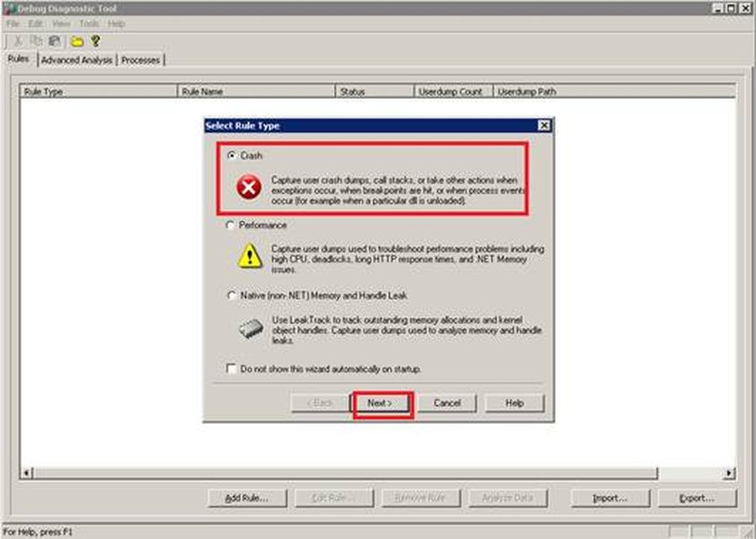
Task: Click the Status column header
Action: point(374,92)
